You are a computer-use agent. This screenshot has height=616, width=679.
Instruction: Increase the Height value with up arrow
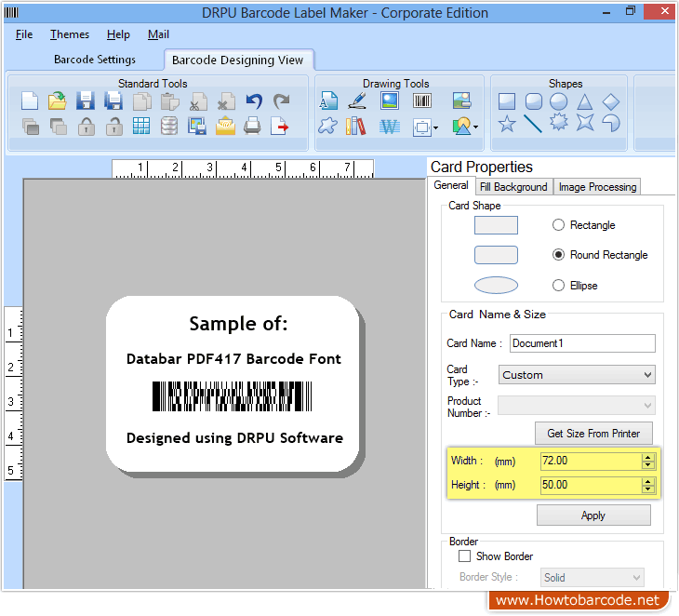pos(647,481)
